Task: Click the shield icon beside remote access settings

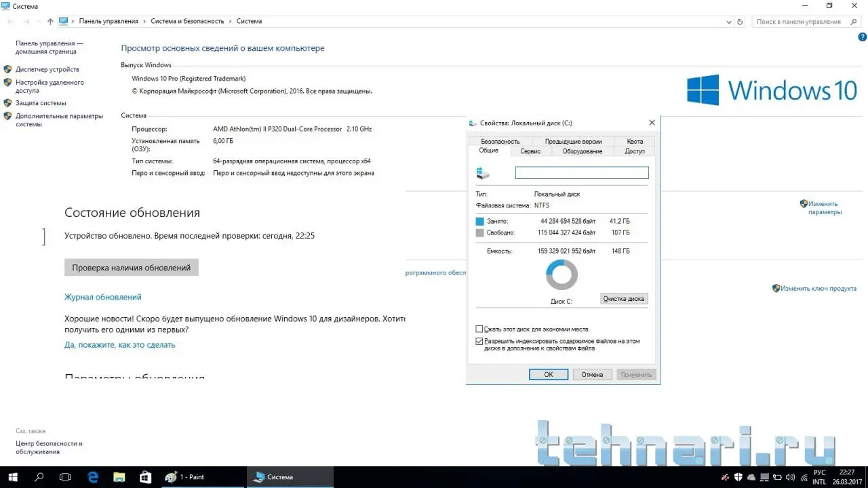Action: tap(7, 83)
